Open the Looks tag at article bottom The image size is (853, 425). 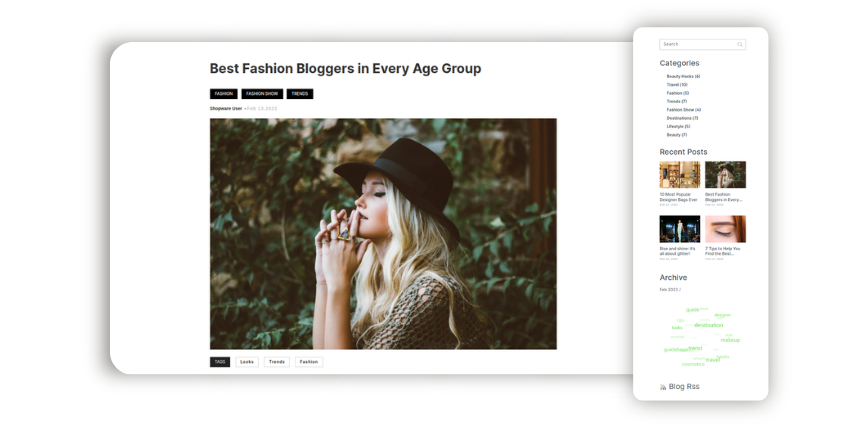[x=247, y=362]
